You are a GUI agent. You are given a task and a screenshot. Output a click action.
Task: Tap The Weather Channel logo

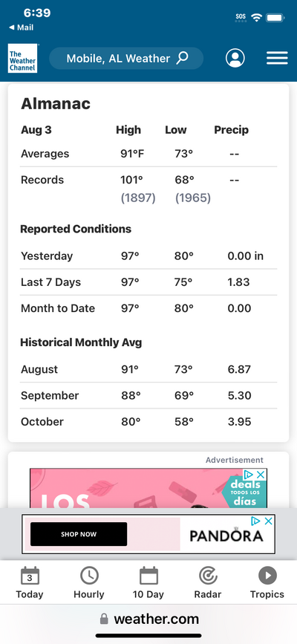(22, 59)
